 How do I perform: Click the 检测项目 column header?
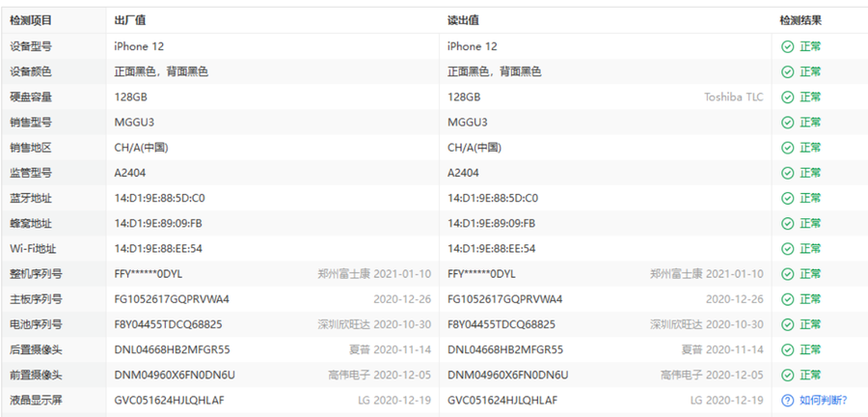pos(31,21)
